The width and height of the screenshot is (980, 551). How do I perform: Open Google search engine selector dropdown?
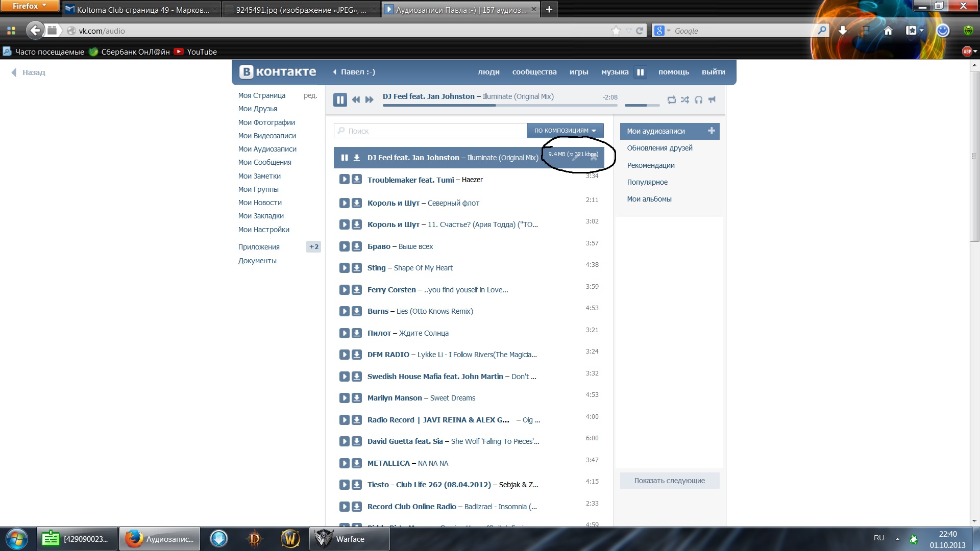[662, 31]
